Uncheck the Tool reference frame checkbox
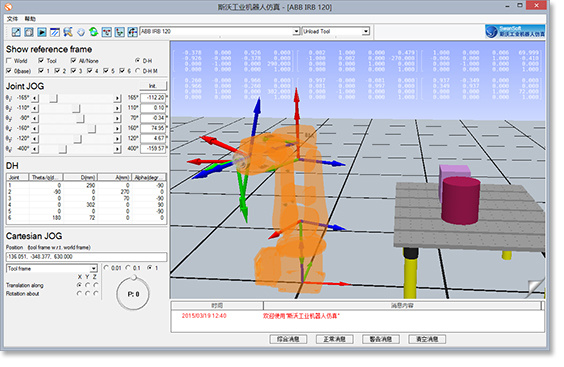The height and width of the screenshot is (367, 564). coord(41,60)
